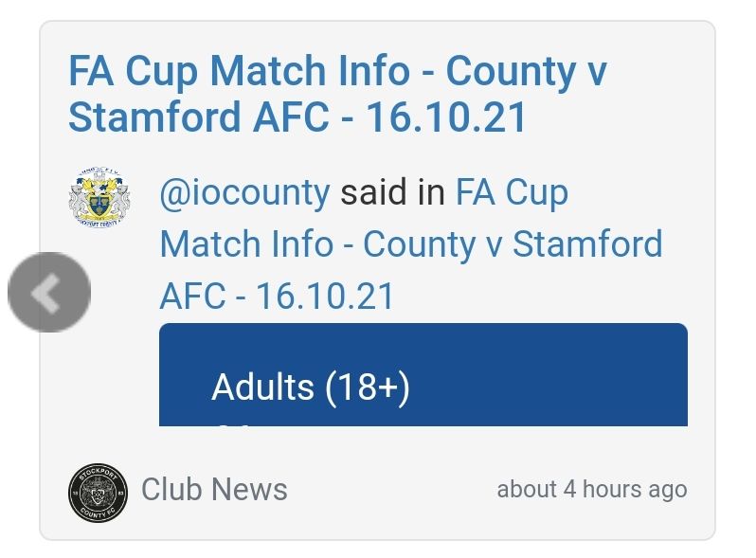Click empty card area beside Club News
756x558 pixels.
388,491
